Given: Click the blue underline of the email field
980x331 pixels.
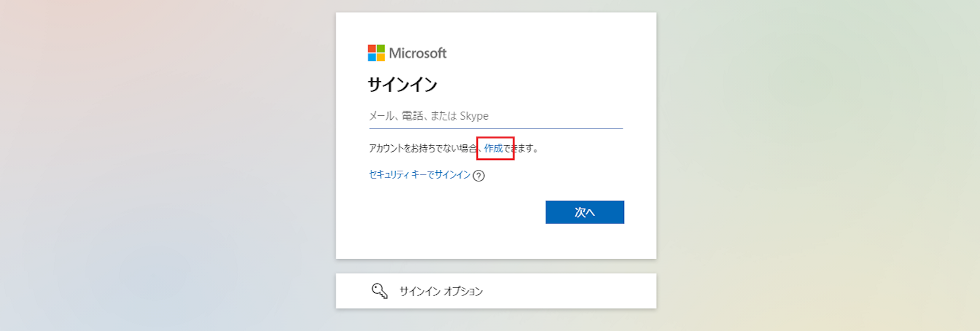Looking at the screenshot, I should (495, 129).
